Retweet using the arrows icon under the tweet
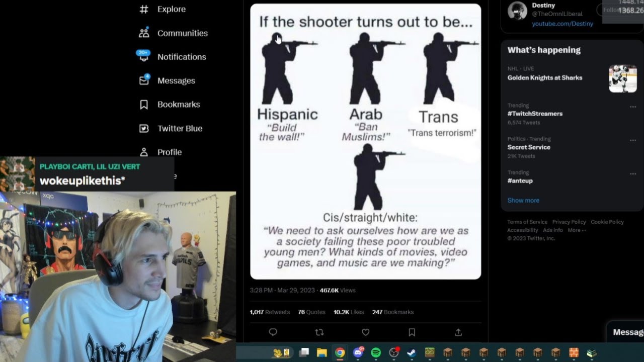 pyautogui.click(x=319, y=332)
